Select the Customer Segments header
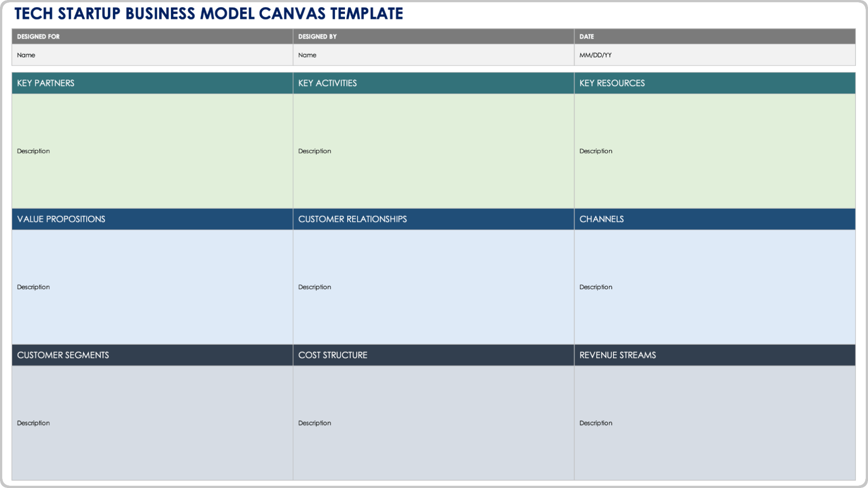This screenshot has height=488, width=868. coord(152,355)
